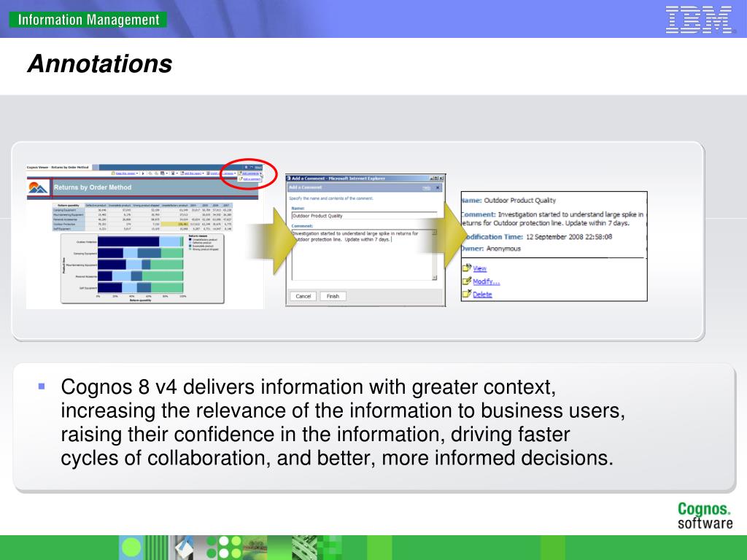Click the Add this report link

(193, 174)
